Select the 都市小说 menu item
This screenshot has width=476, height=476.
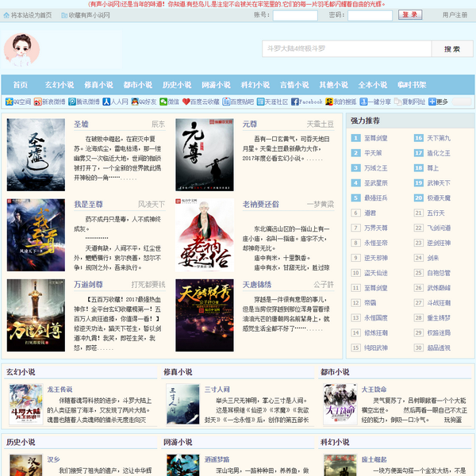(x=137, y=85)
